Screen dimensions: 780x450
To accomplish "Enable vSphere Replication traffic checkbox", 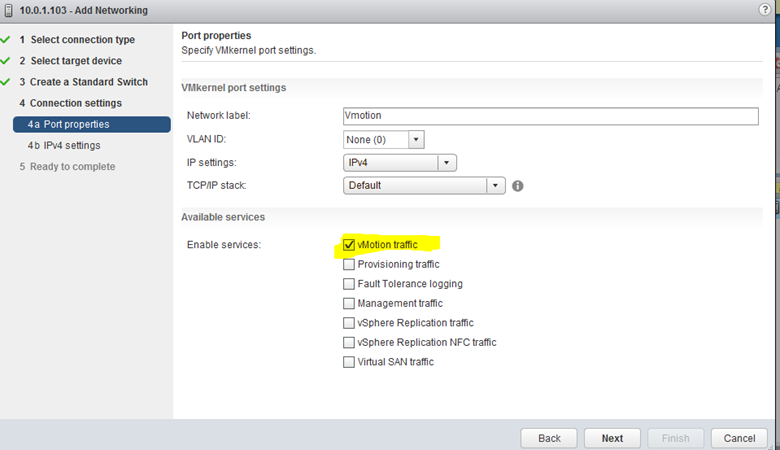I will tap(349, 323).
